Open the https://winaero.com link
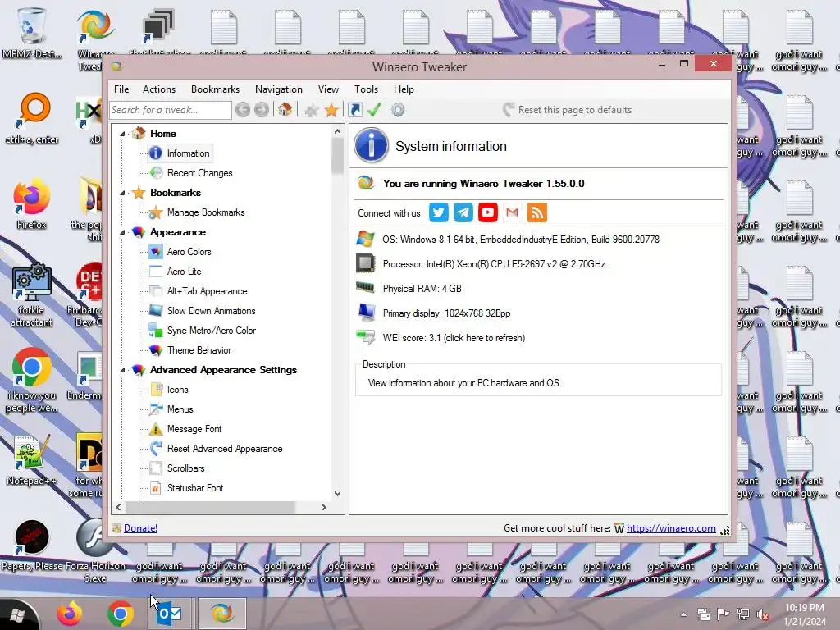 [x=671, y=528]
